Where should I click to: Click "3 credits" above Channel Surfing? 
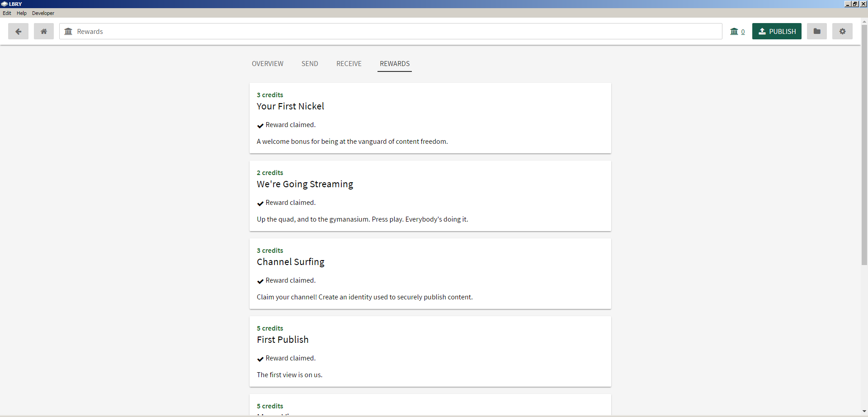click(270, 251)
